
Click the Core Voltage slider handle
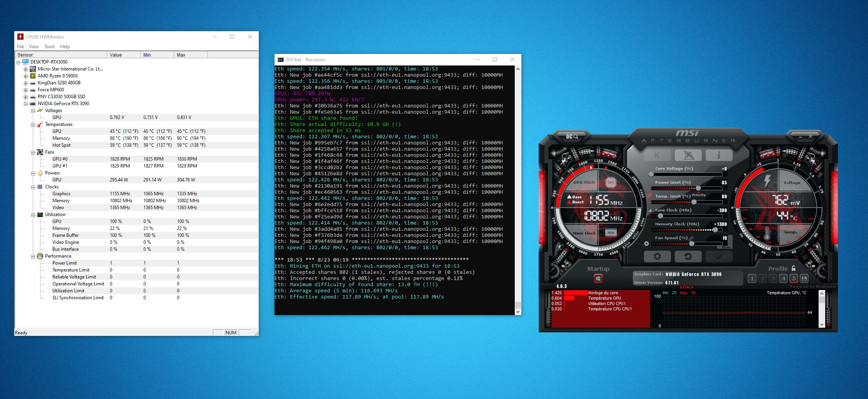click(x=651, y=174)
